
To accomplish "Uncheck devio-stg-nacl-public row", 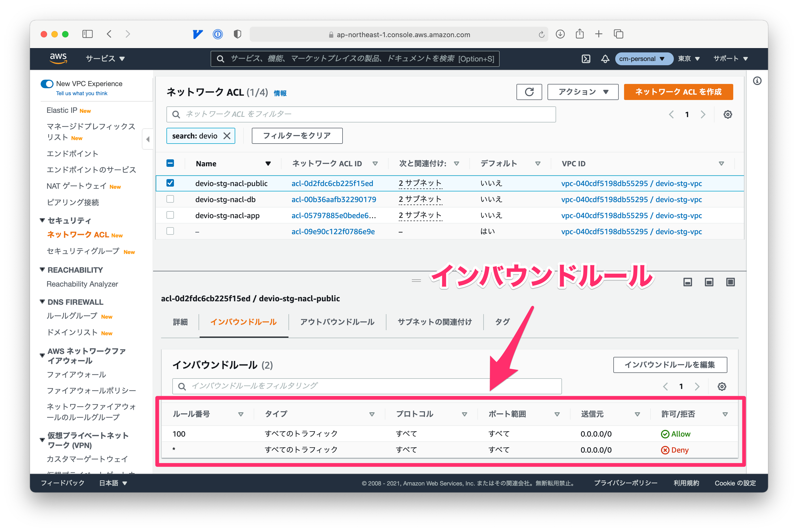I will [170, 183].
